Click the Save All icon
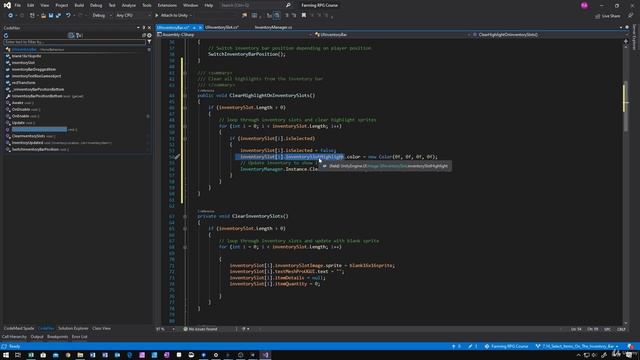640x360 pixels. pyautogui.click(x=58, y=16)
